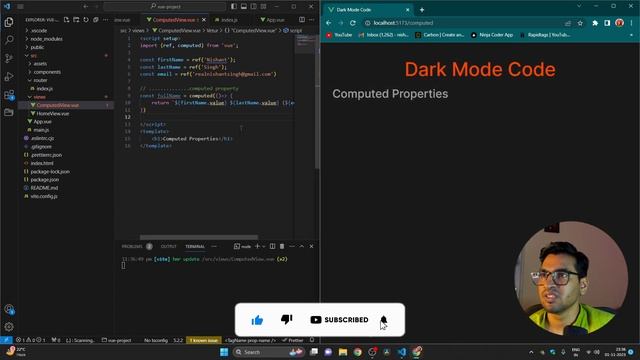Open HomeView.vue in the file tree
The height and width of the screenshot is (360, 640).
pos(53,113)
